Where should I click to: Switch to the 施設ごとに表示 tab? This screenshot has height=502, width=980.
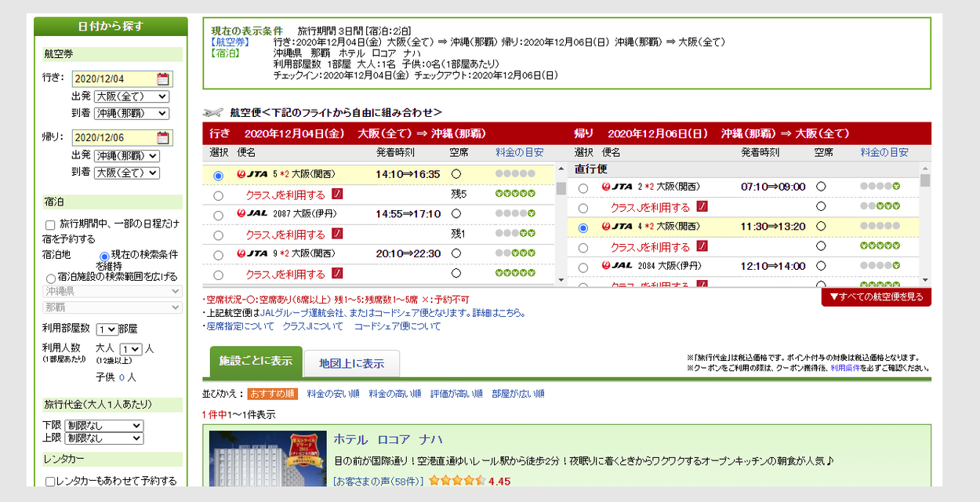(255, 362)
